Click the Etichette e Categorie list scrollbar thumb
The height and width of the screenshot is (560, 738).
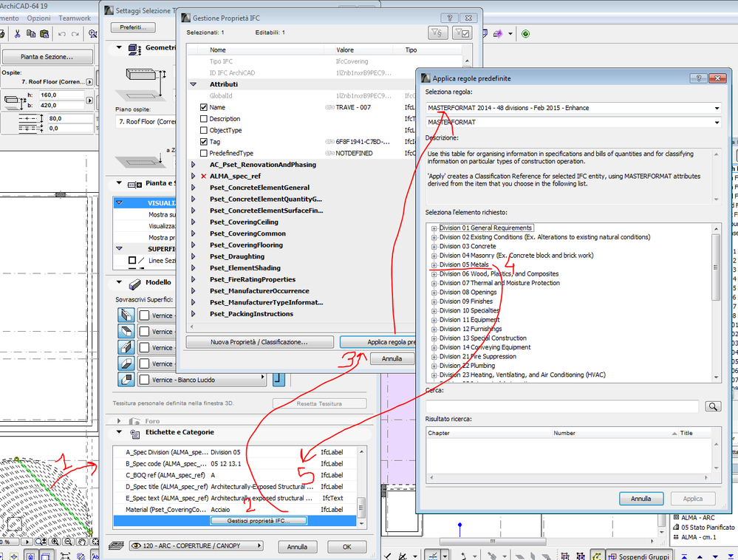tap(361, 508)
